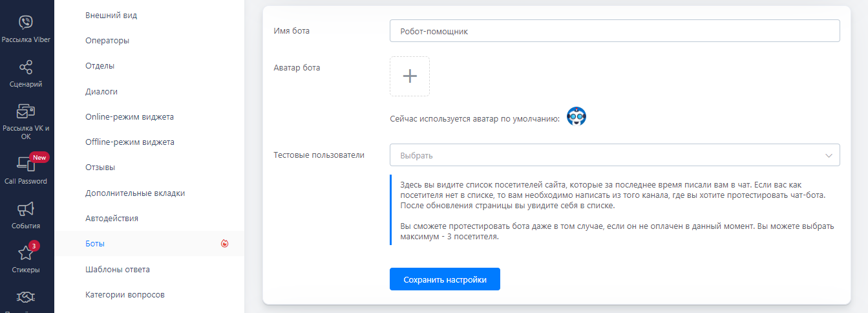The image size is (868, 313).
Task: Click the default robot avatar image
Action: (x=576, y=116)
